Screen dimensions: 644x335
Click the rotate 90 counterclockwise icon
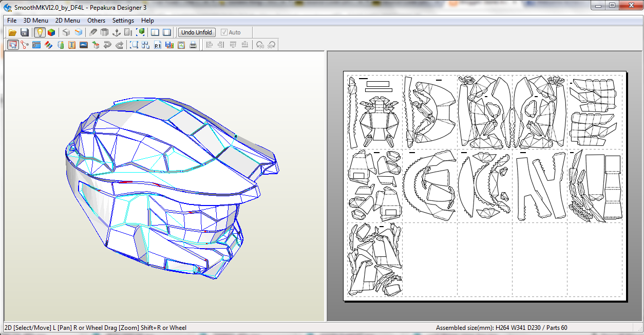tap(260, 45)
